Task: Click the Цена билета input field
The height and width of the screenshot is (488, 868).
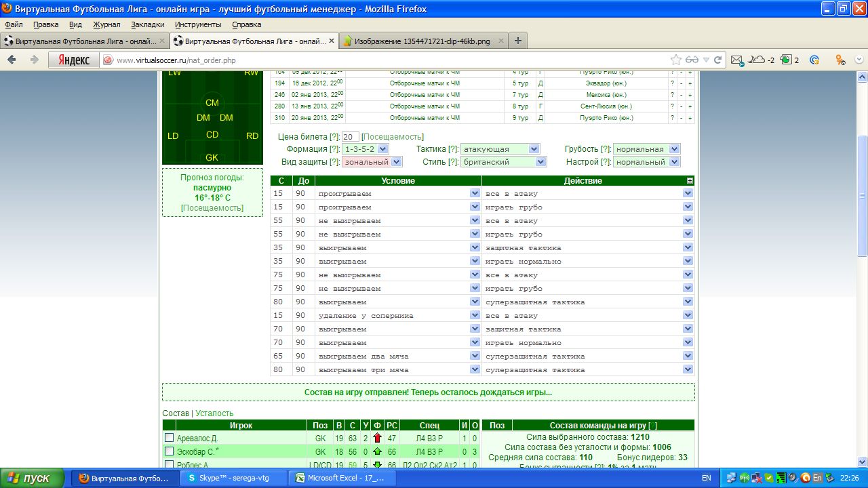Action: pos(351,136)
